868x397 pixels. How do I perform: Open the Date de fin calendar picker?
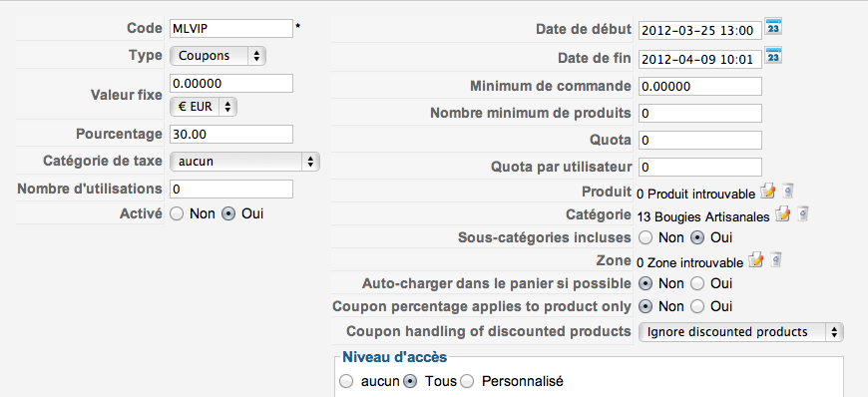coord(773,56)
